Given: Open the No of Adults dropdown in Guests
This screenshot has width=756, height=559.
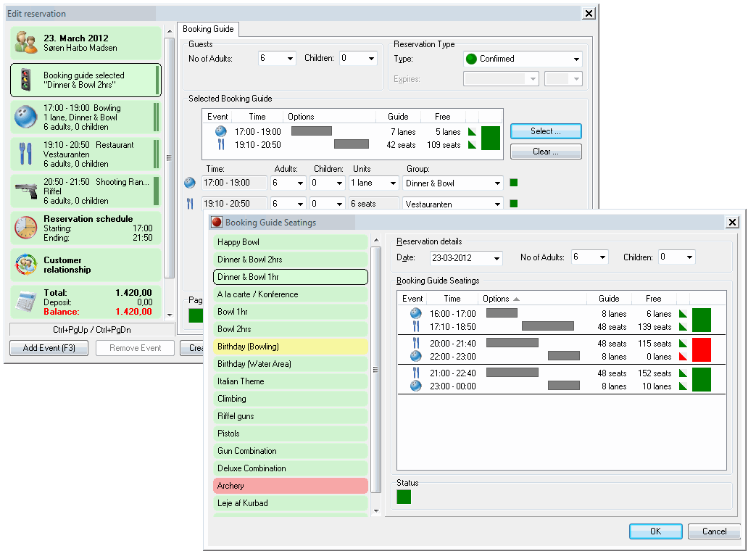Looking at the screenshot, I should [x=290, y=59].
